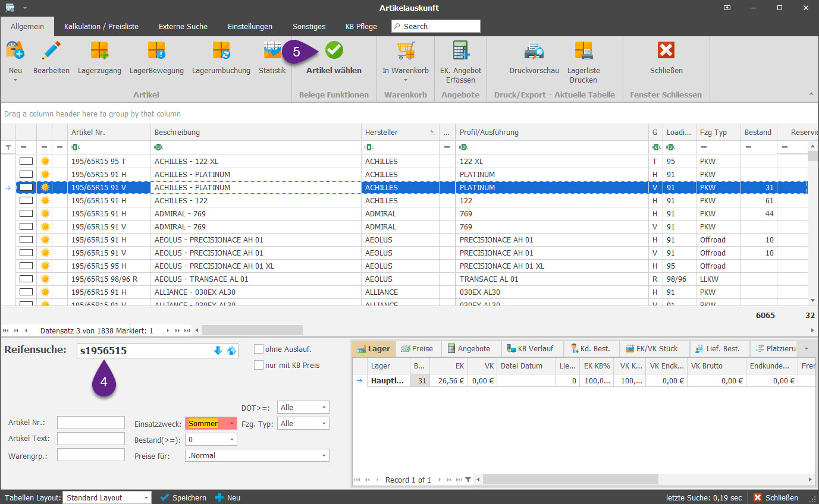Click the LagerBewegung icon
The height and width of the screenshot is (504, 819).
point(156,52)
